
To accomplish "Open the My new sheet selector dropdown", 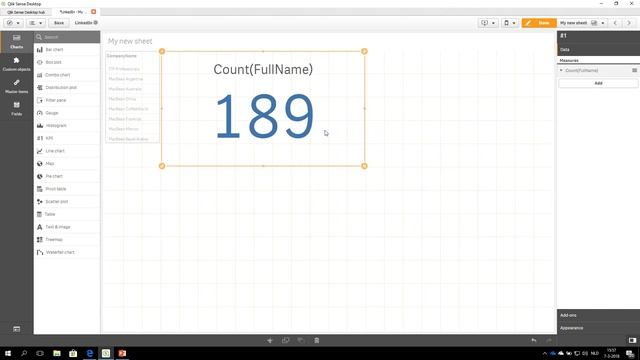I will [582, 23].
